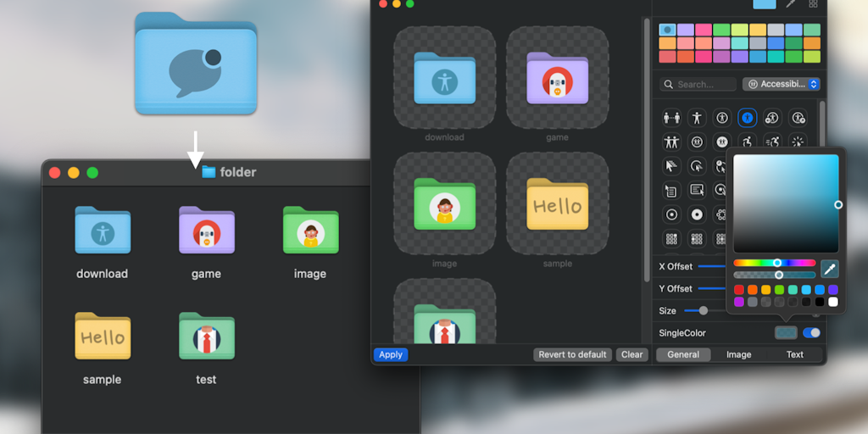Select the lavender folder color swatch
Image resolution: width=868 pixels, height=434 pixels.
[685, 30]
